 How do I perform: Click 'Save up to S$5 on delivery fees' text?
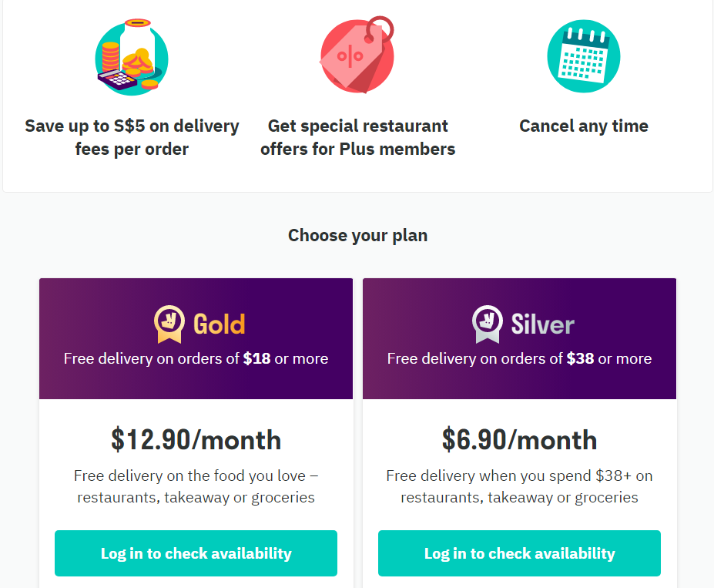tap(132, 136)
